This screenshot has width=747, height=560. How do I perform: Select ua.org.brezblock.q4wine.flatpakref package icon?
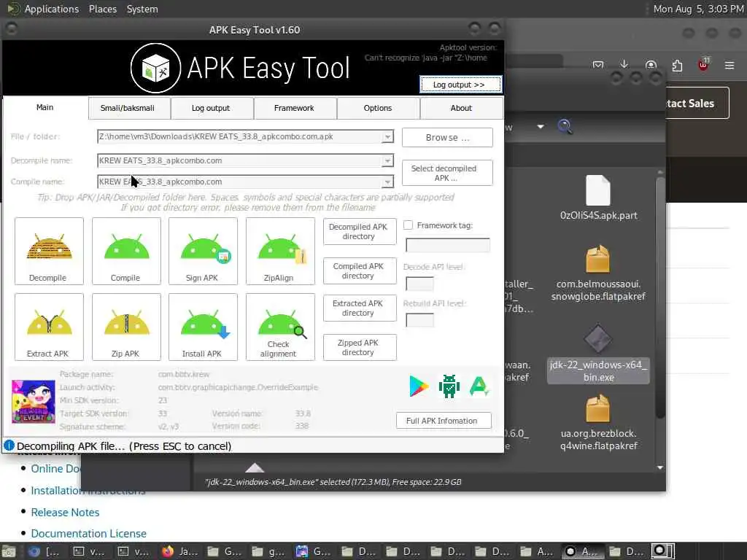(x=598, y=408)
